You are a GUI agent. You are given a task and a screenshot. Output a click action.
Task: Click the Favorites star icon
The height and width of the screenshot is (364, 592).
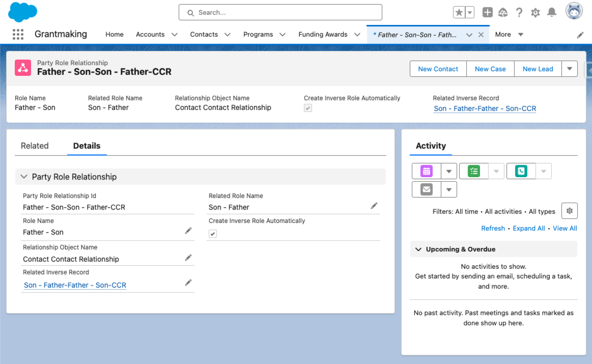459,12
